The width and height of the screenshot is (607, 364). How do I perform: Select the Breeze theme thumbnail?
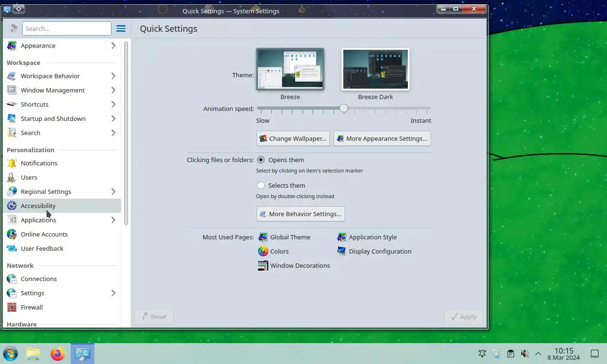pos(290,69)
